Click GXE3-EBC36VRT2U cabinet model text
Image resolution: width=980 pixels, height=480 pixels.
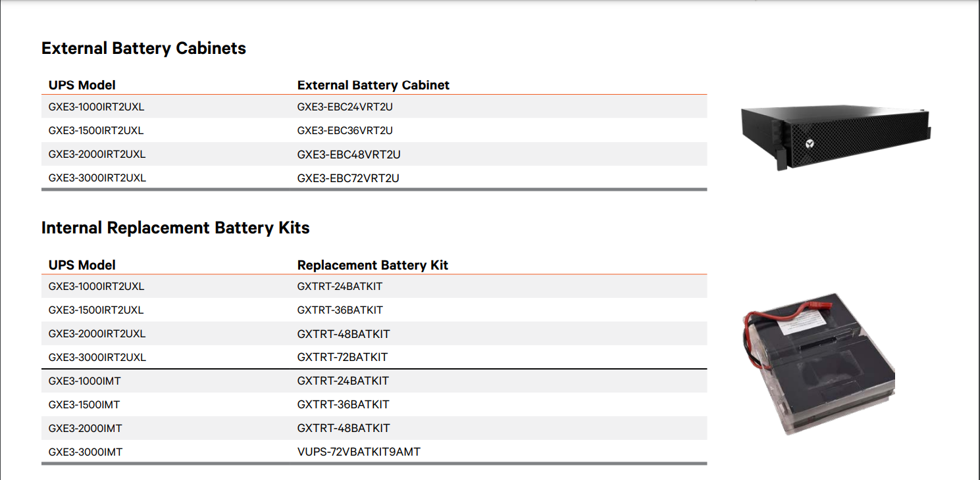click(345, 130)
